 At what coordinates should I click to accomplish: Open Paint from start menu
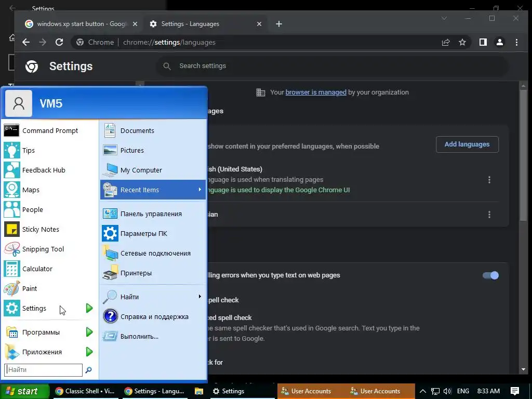(49, 288)
